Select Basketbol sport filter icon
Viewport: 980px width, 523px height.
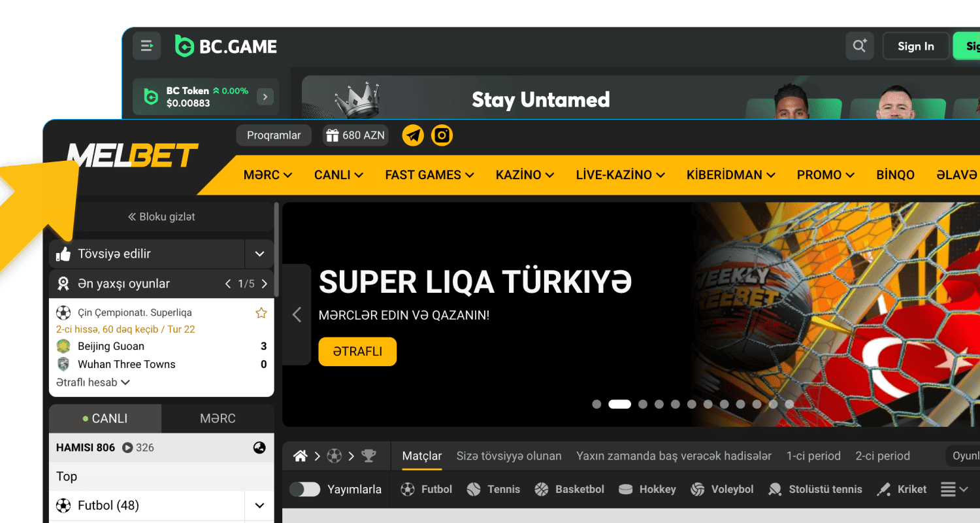(542, 489)
